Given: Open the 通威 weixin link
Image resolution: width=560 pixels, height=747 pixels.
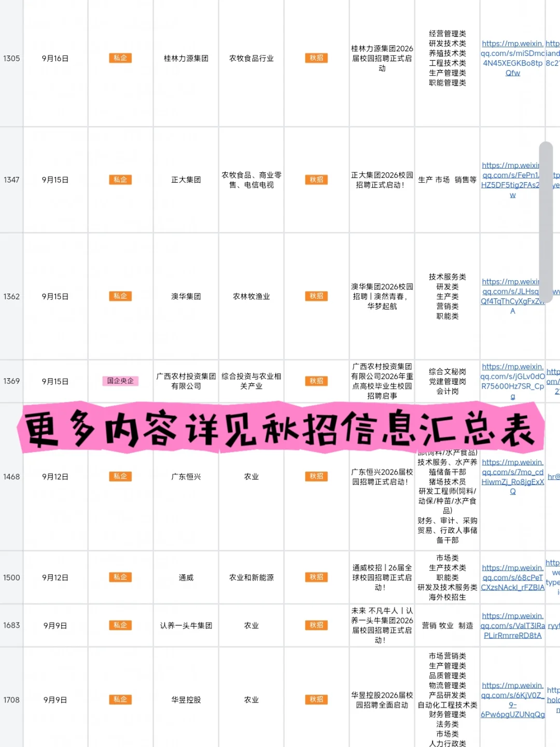Looking at the screenshot, I should pyautogui.click(x=512, y=577).
